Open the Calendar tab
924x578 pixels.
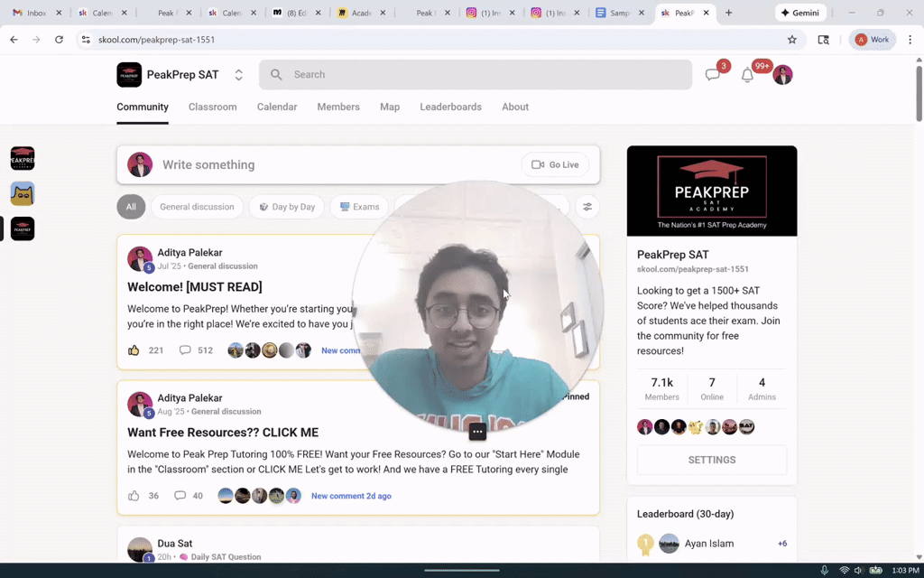tap(277, 107)
